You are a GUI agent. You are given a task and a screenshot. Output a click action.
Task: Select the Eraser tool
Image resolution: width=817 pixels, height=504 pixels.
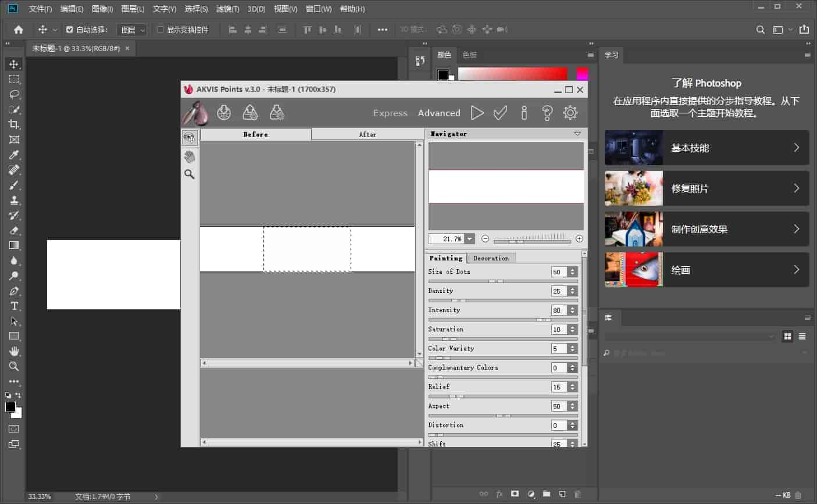tap(14, 230)
